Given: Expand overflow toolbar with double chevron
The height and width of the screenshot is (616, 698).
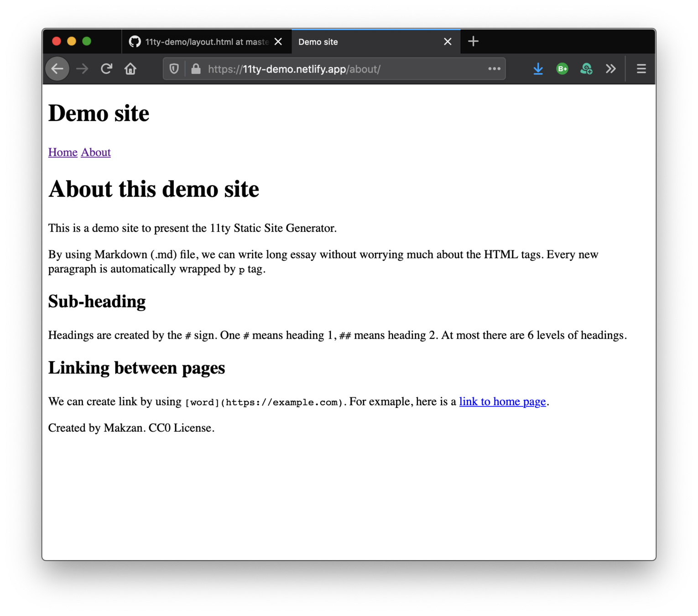Looking at the screenshot, I should [x=610, y=69].
